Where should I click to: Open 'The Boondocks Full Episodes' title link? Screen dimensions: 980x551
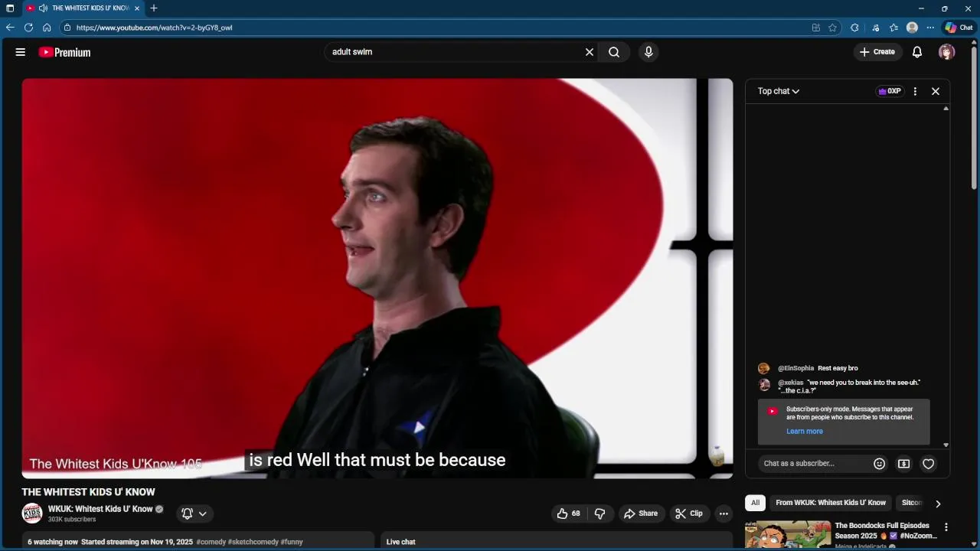[x=886, y=530]
